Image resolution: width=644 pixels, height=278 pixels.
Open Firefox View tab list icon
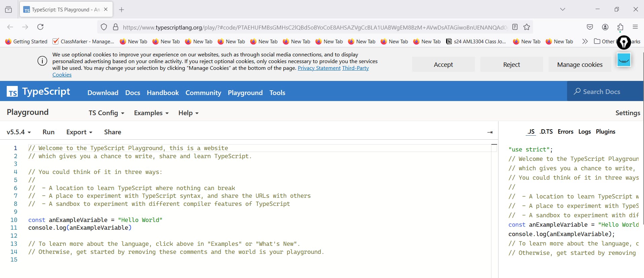pyautogui.click(x=8, y=9)
